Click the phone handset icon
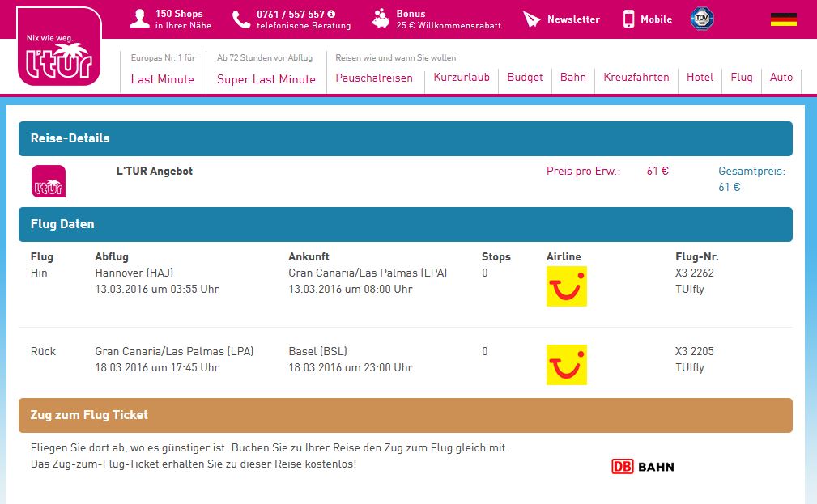Screen dimensions: 817x504 pos(241,19)
